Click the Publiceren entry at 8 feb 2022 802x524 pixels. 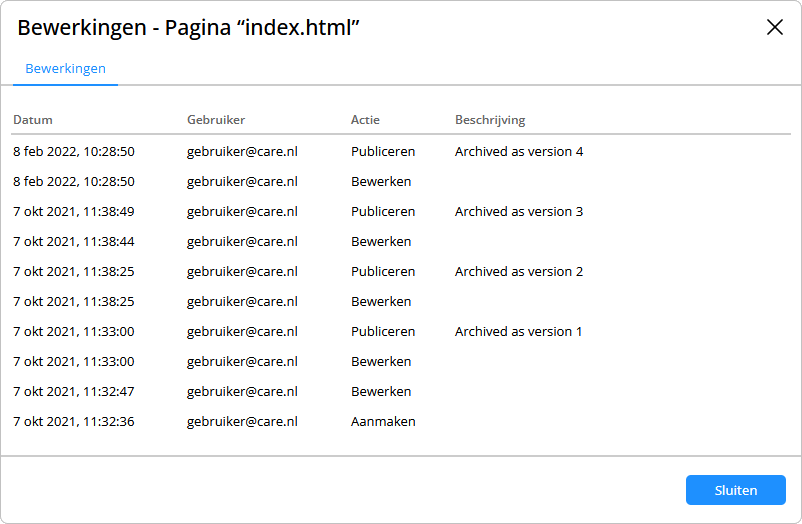coord(383,151)
